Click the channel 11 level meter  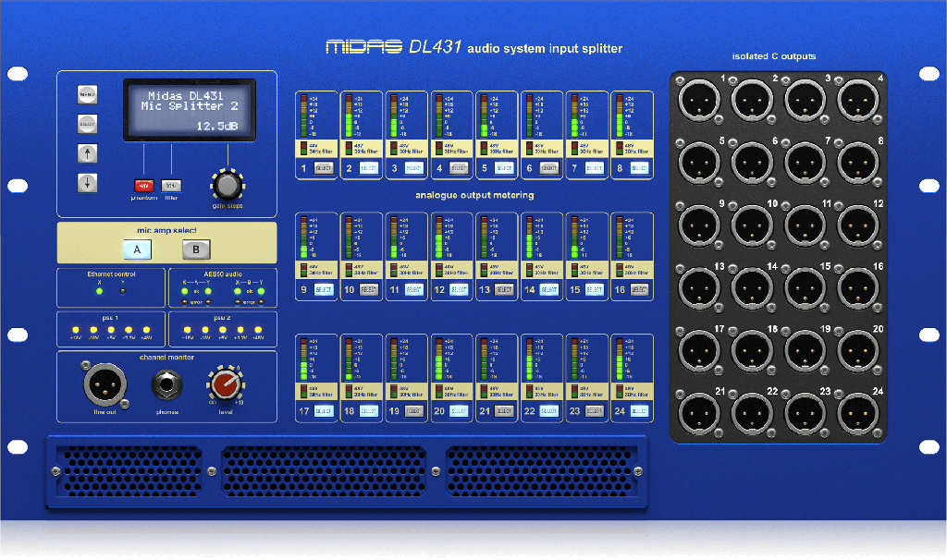point(394,237)
